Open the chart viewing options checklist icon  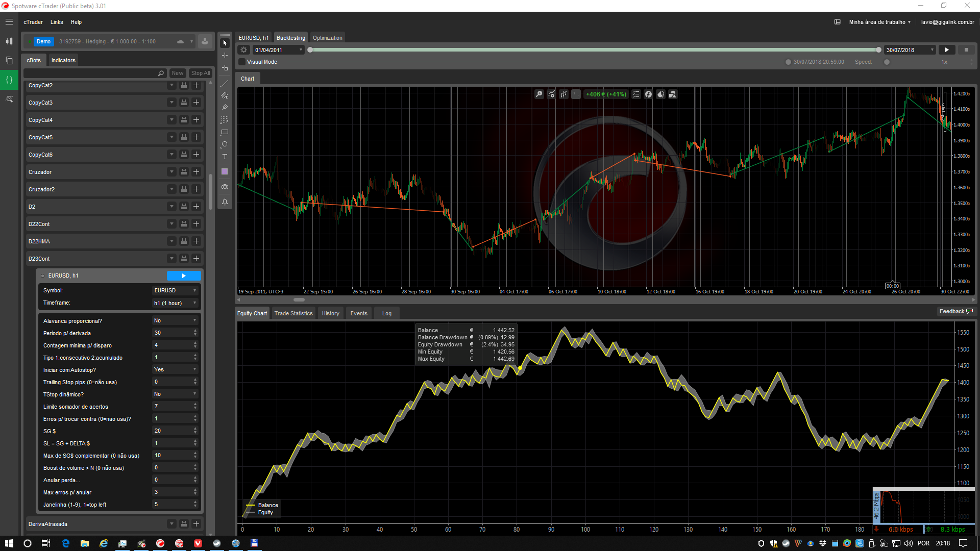coord(636,94)
